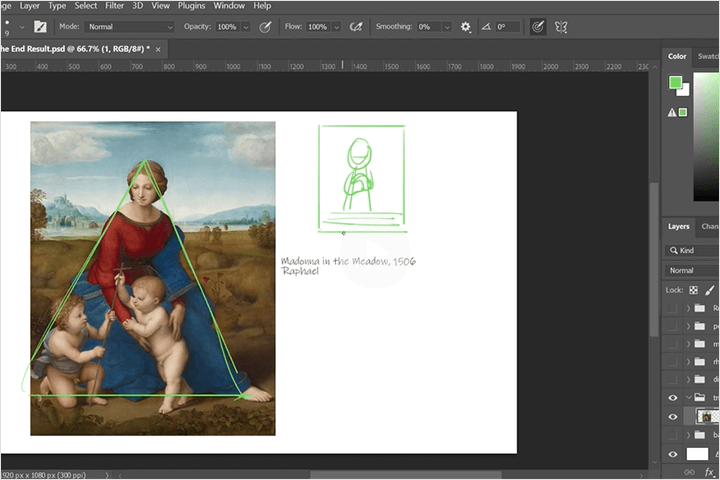Switch to the Swatches panel tab
This screenshot has height=480, width=720.
pyautogui.click(x=707, y=56)
